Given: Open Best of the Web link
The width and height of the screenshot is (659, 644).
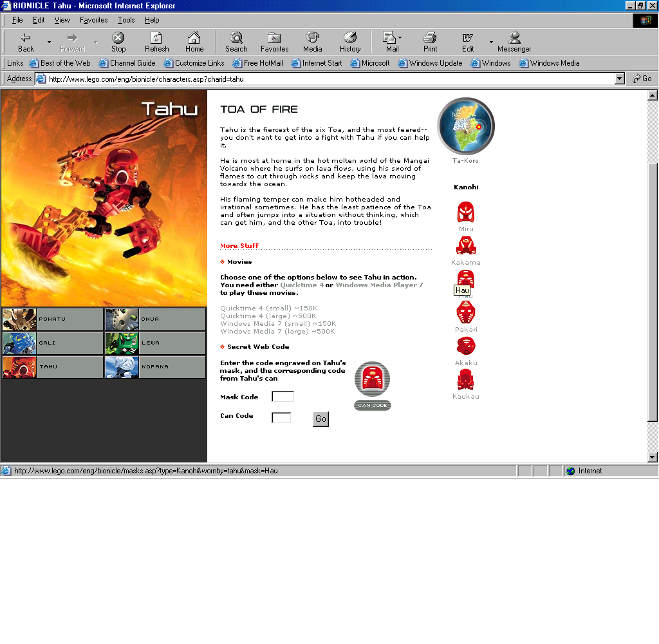Looking at the screenshot, I should (60, 63).
